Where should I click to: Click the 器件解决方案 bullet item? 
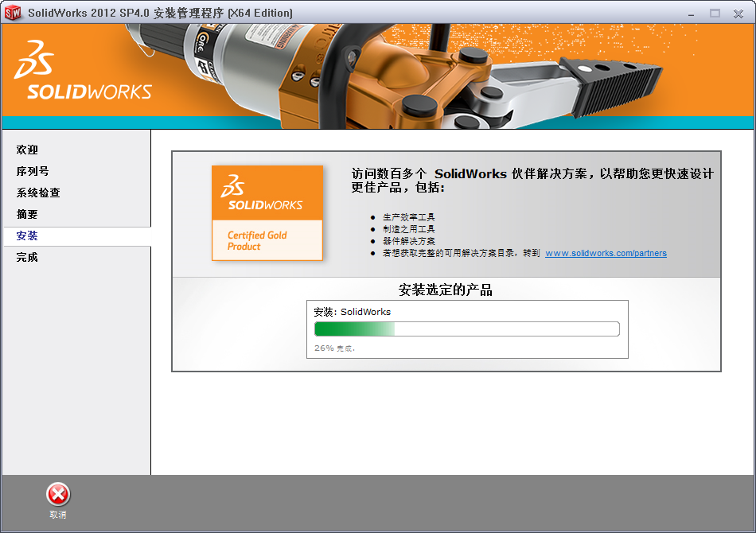[409, 241]
